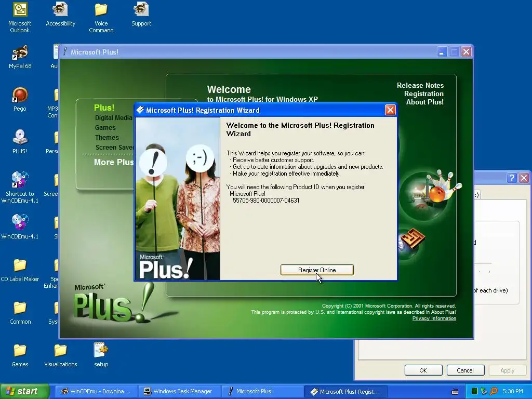Open Shortcut to WinCDEmu-4.1 icon
This screenshot has width=532, height=399.
click(x=20, y=188)
